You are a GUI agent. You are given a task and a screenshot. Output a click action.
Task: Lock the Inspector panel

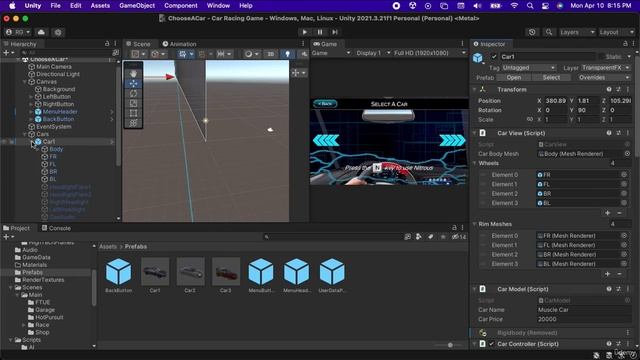tap(625, 44)
